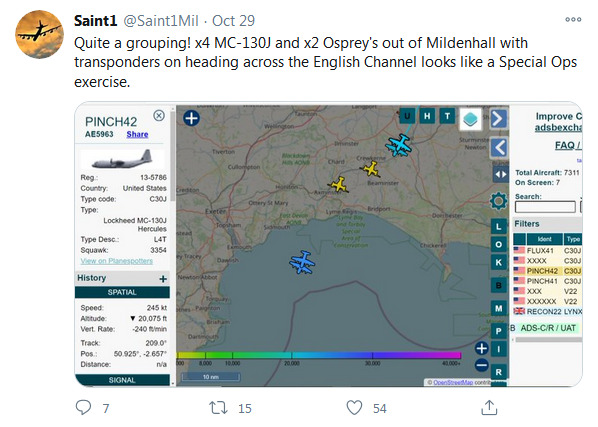Toggle the U map filter button

click(407, 116)
